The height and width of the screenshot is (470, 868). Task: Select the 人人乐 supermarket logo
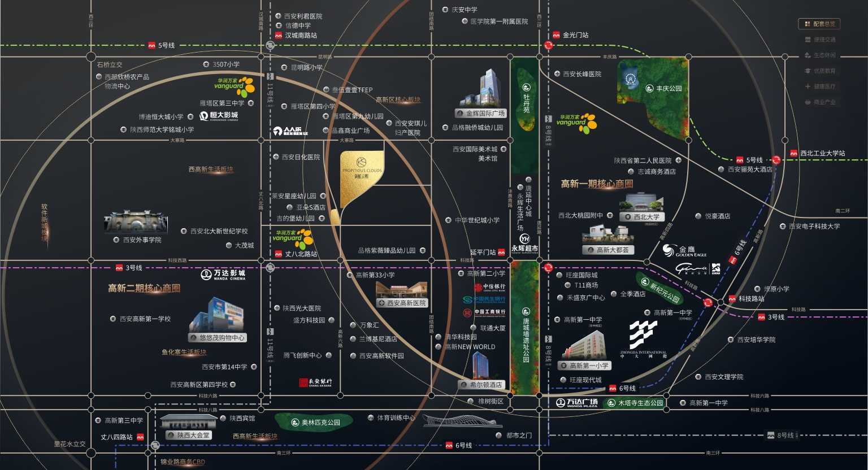[290, 131]
